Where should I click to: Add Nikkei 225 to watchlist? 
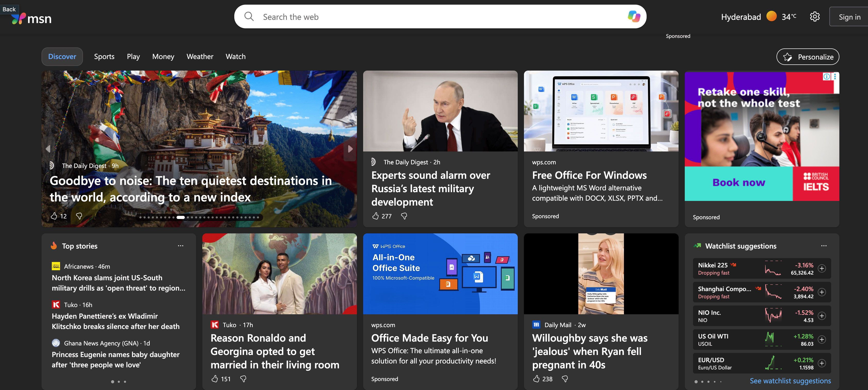[822, 268]
